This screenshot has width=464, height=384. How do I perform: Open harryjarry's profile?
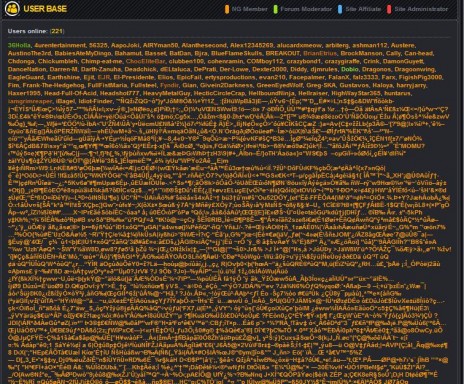[x=412, y=85]
